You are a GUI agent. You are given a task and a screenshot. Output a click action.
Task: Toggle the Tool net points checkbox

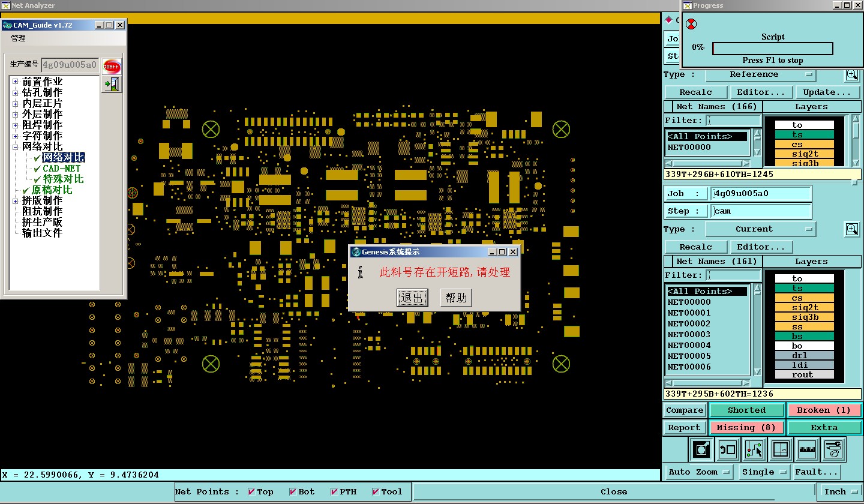point(376,492)
